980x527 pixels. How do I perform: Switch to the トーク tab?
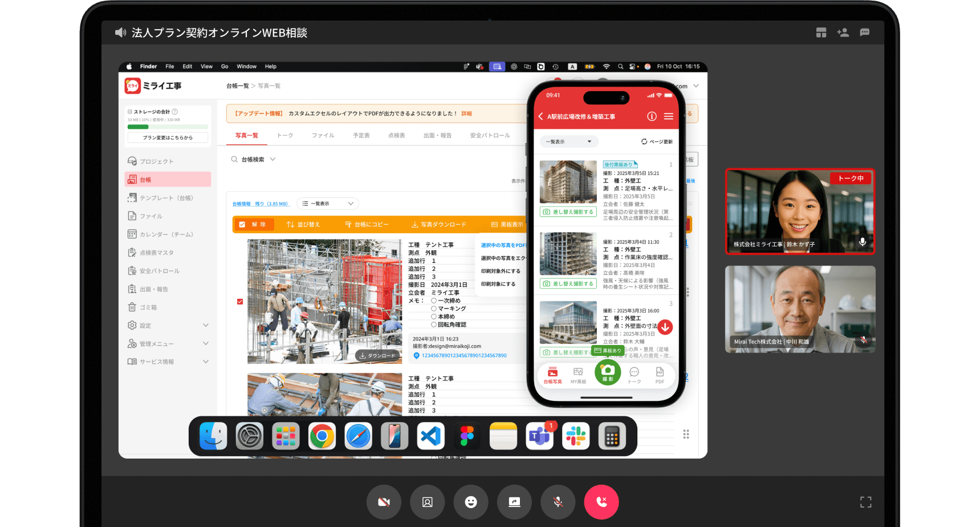284,136
